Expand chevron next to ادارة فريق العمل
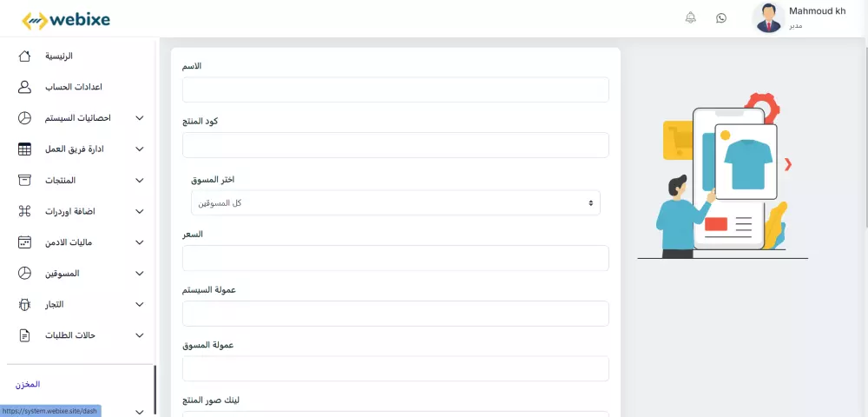Viewport: 868px width, 417px height. click(x=140, y=149)
